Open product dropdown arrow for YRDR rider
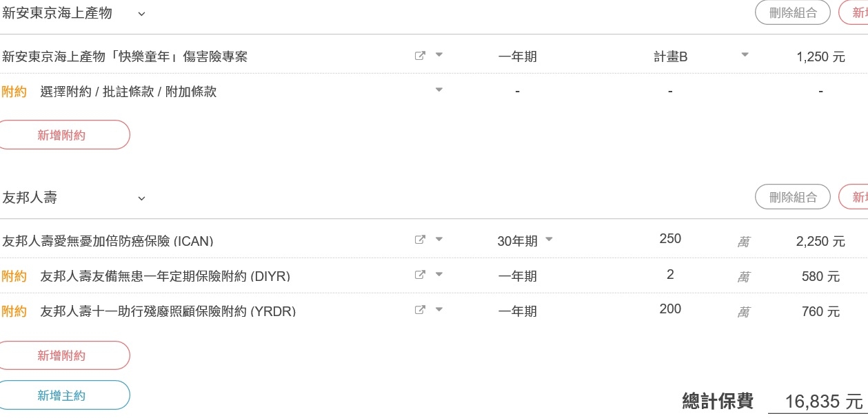868x418 pixels. click(x=439, y=310)
